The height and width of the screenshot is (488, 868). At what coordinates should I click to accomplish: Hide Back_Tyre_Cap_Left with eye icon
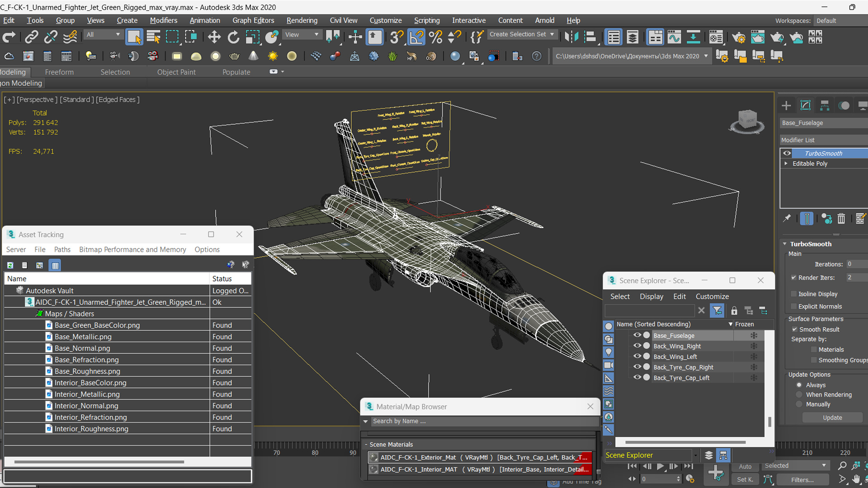637,377
